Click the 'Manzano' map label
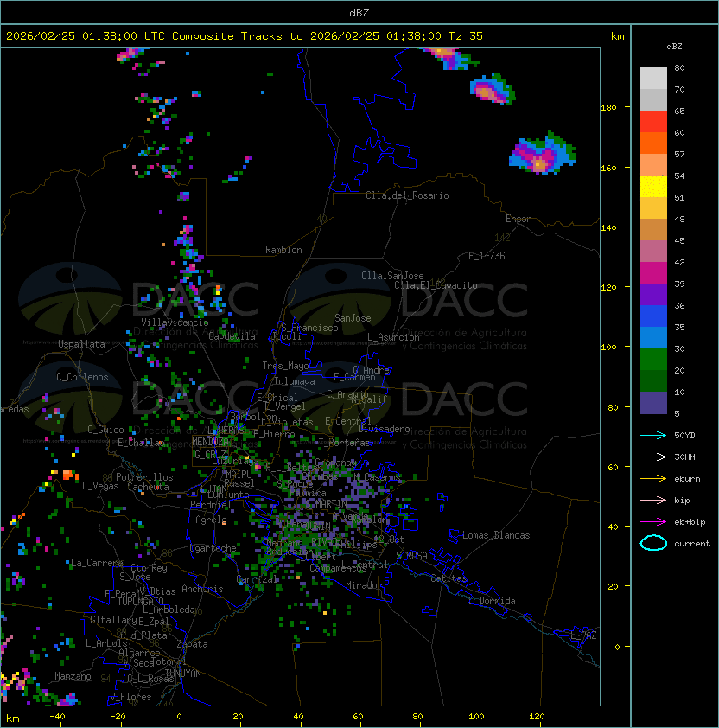Viewport: 719px width, 728px height. pos(73,676)
